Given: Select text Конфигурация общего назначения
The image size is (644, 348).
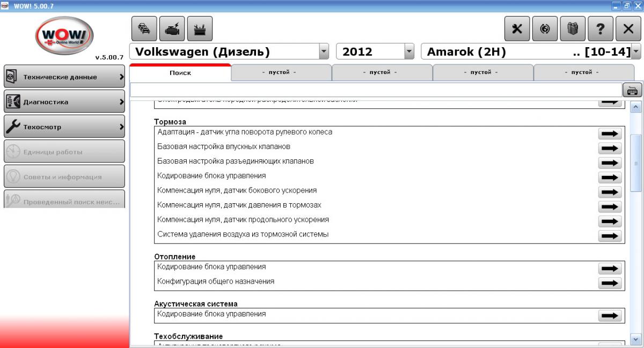Looking at the screenshot, I should point(216,281).
